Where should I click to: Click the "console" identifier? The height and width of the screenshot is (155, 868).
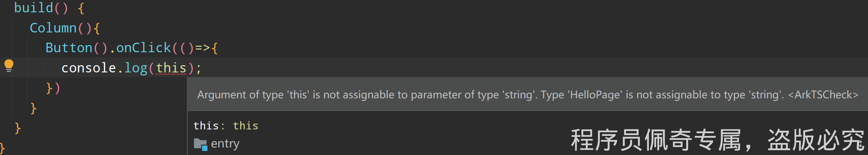pyautogui.click(x=89, y=68)
